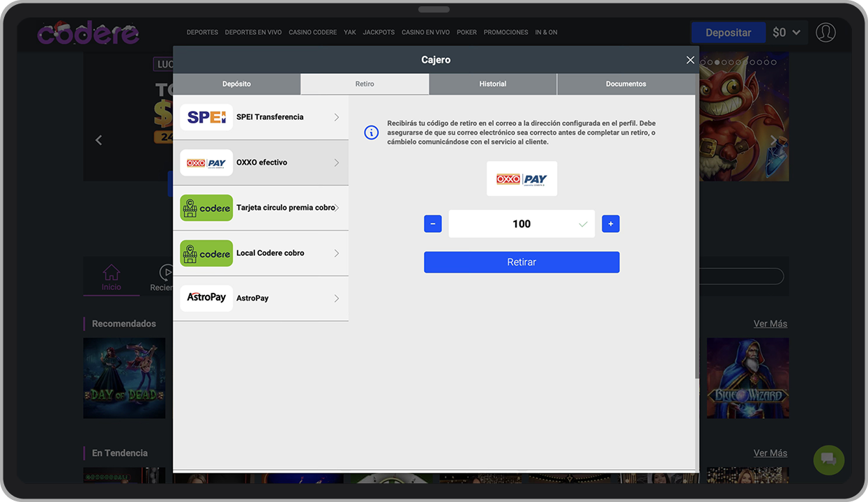
Task: Click the SPEI Transferencia logo icon
Action: click(x=206, y=117)
